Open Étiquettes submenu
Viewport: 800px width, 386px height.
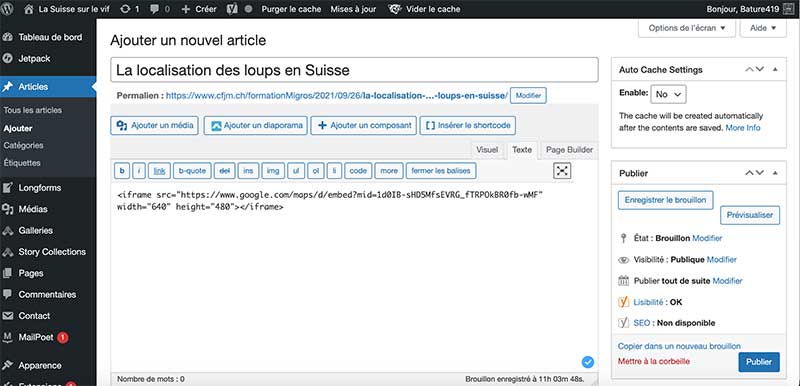click(x=22, y=163)
